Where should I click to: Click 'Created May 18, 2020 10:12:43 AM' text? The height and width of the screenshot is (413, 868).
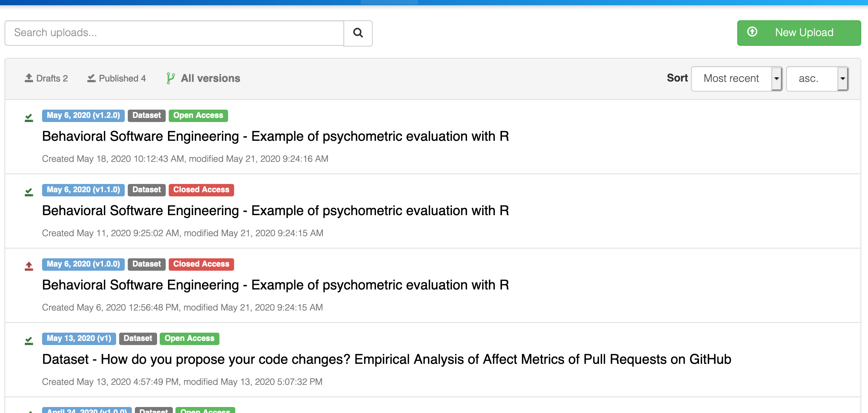[x=113, y=159]
